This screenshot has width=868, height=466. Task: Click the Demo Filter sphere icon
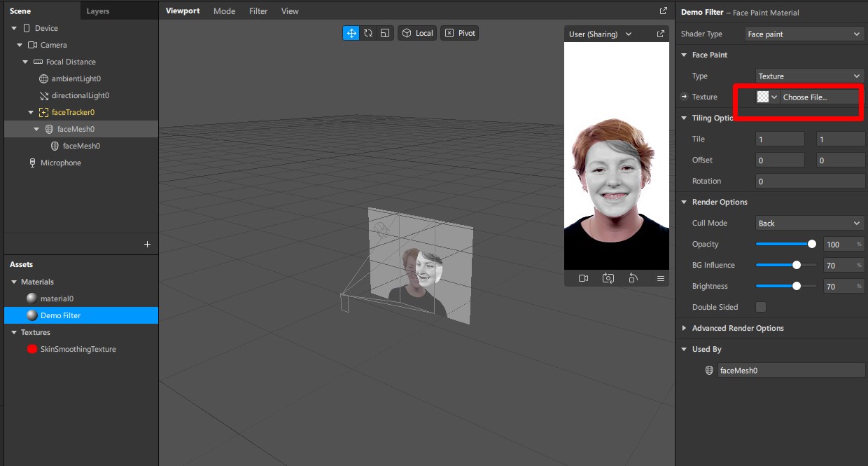31,315
